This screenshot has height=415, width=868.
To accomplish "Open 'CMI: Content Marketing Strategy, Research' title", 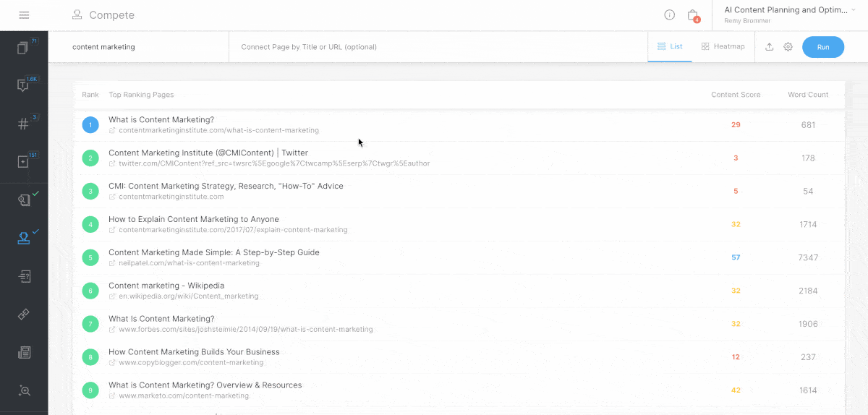I will (226, 186).
